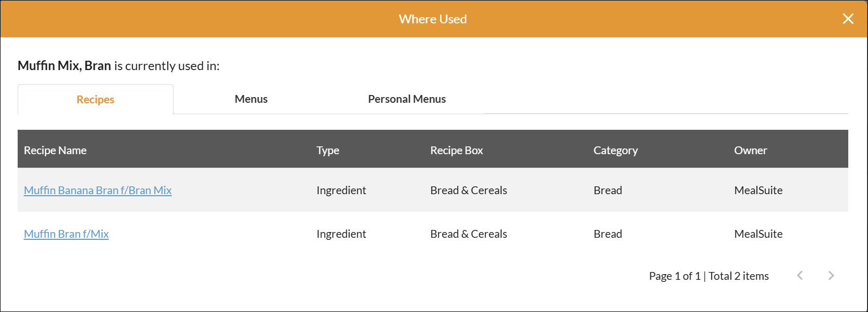
Task: Click the Type column header
Action: tap(328, 151)
